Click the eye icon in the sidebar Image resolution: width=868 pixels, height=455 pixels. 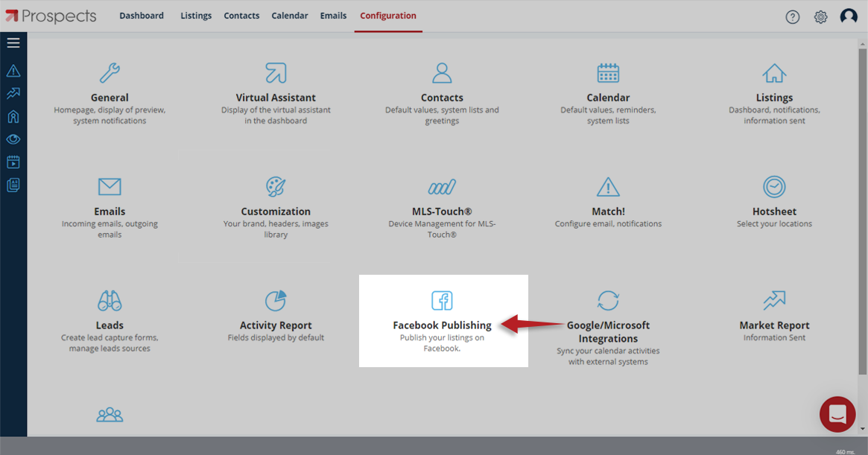click(x=13, y=139)
